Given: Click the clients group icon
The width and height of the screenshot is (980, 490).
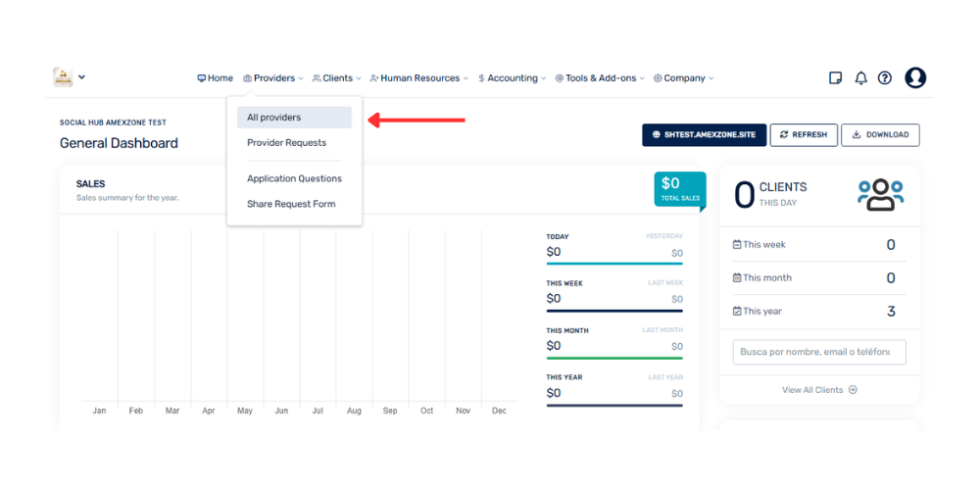Looking at the screenshot, I should [881, 194].
